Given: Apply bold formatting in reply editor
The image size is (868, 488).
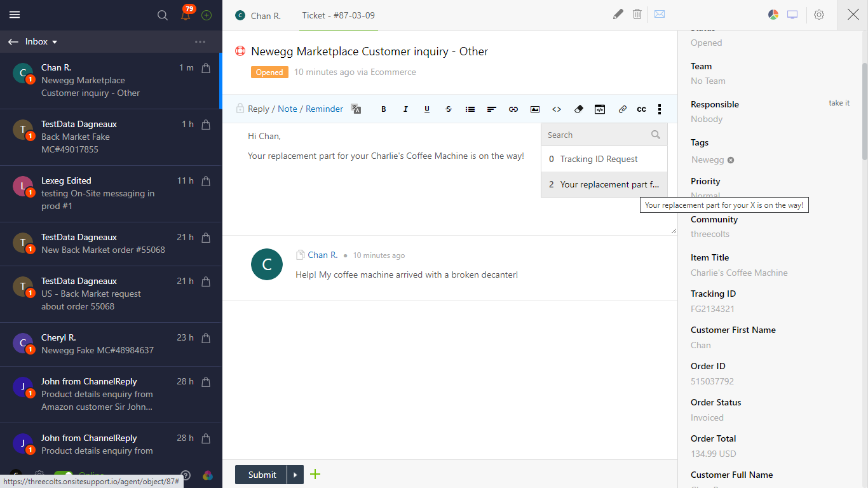Looking at the screenshot, I should point(384,109).
